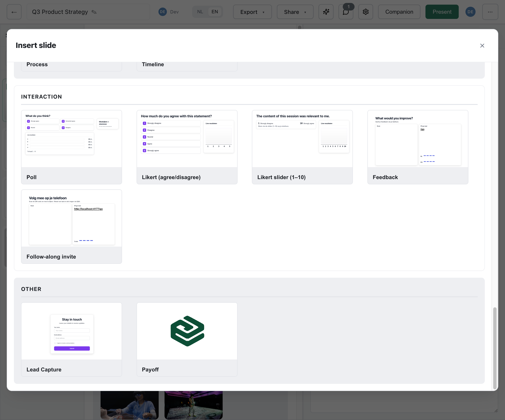Insert a Poll slide

[71, 147]
